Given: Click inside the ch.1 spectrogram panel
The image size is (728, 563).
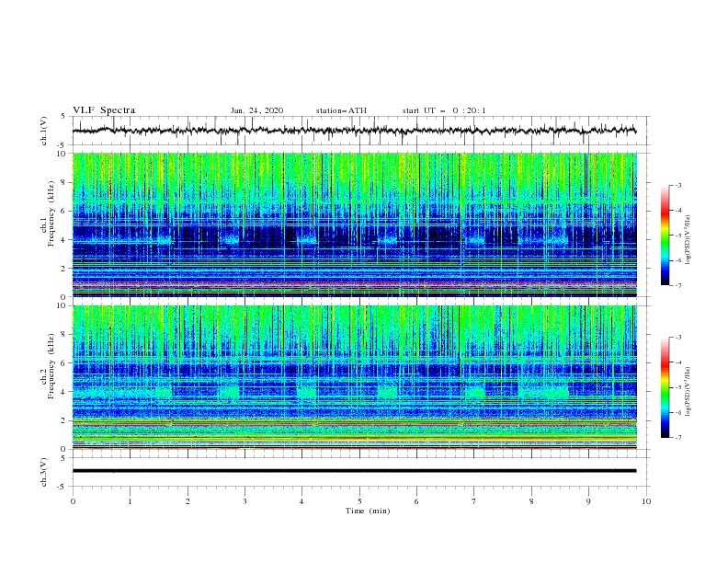Looking at the screenshot, I should click(354, 224).
